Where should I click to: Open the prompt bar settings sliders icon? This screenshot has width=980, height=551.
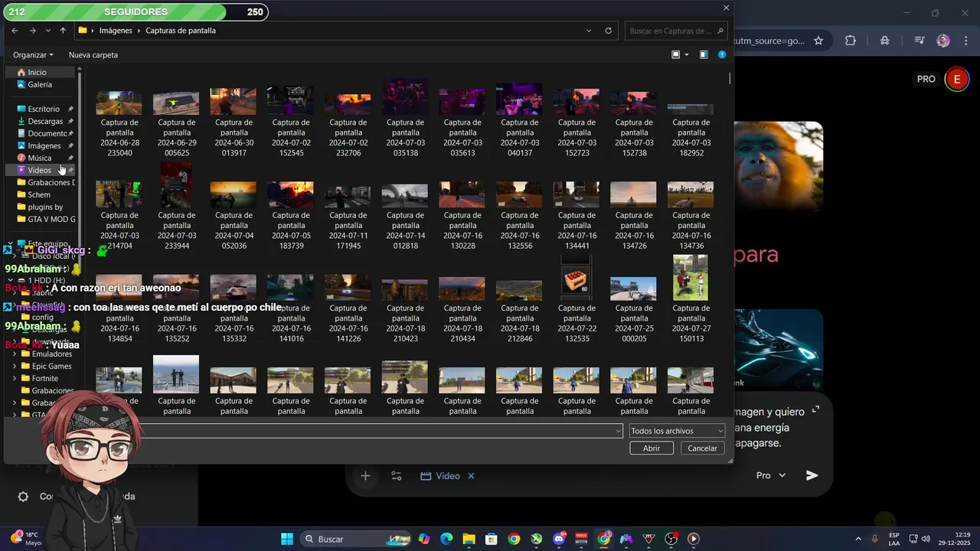click(397, 476)
